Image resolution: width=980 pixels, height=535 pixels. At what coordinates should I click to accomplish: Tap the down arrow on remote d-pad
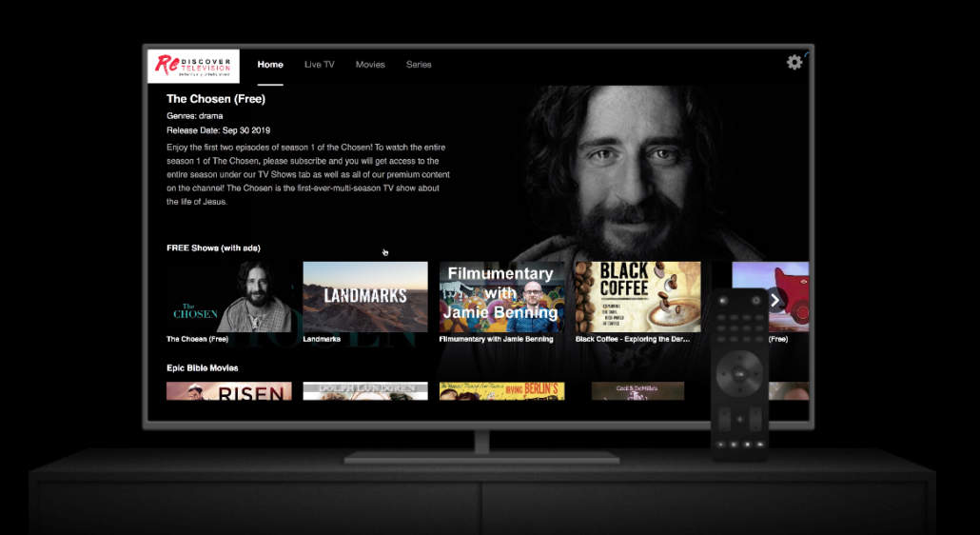739,390
